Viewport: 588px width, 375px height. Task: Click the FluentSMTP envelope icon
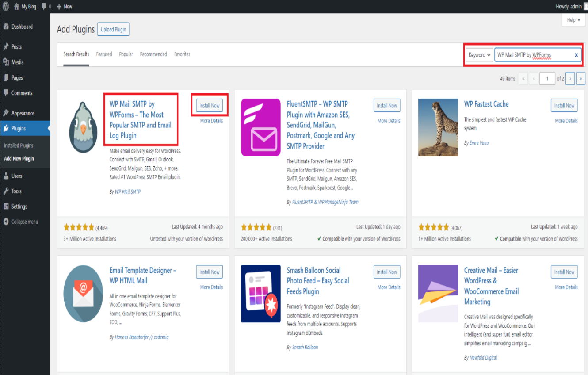(261, 127)
